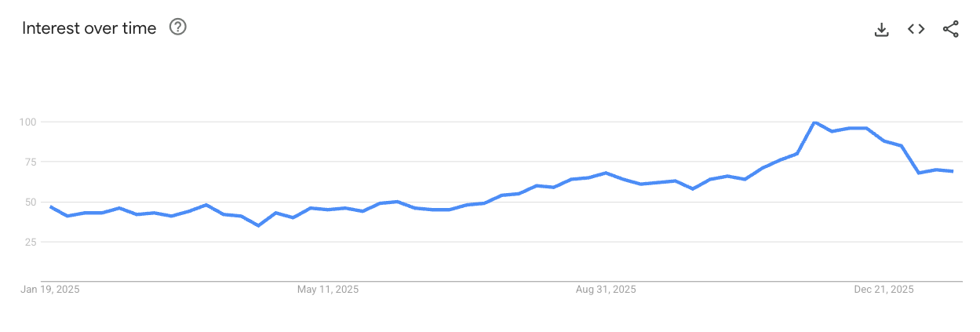Open the embed code icon

916,29
